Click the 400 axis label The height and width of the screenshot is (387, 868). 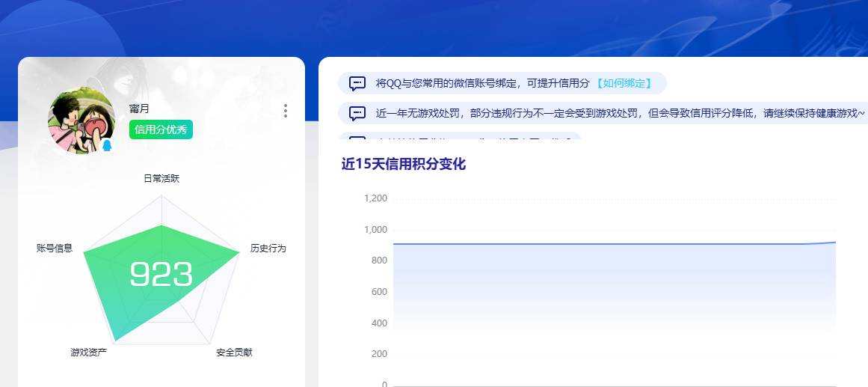[379, 323]
